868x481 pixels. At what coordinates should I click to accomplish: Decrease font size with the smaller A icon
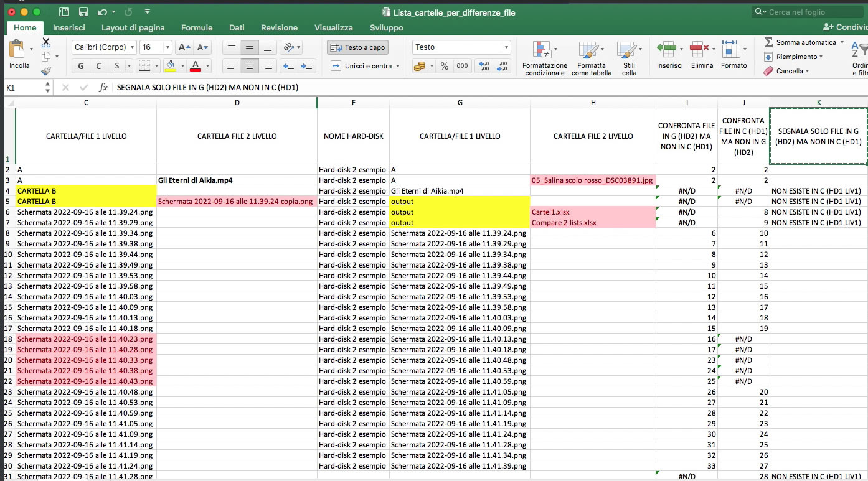coord(202,47)
